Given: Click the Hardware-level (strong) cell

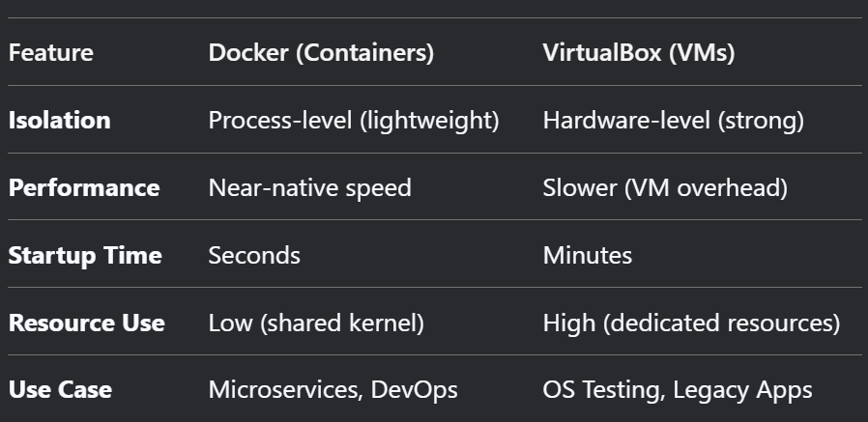Looking at the screenshot, I should 673,121.
